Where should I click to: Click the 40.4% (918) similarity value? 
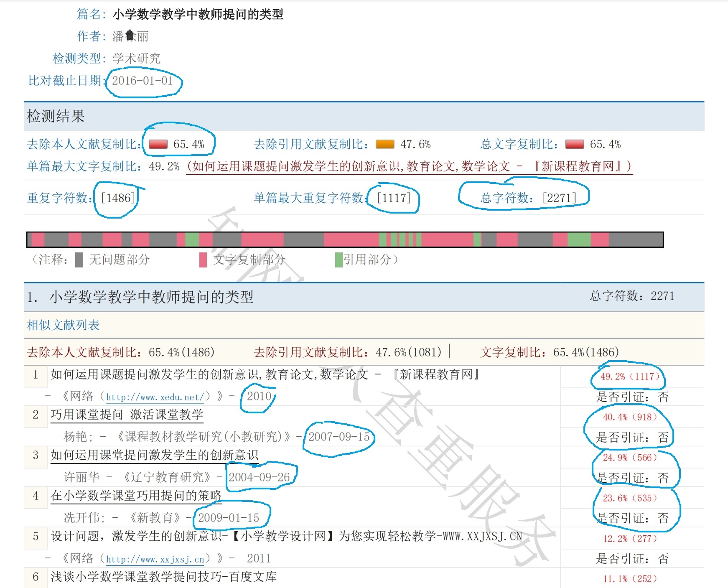629,417
